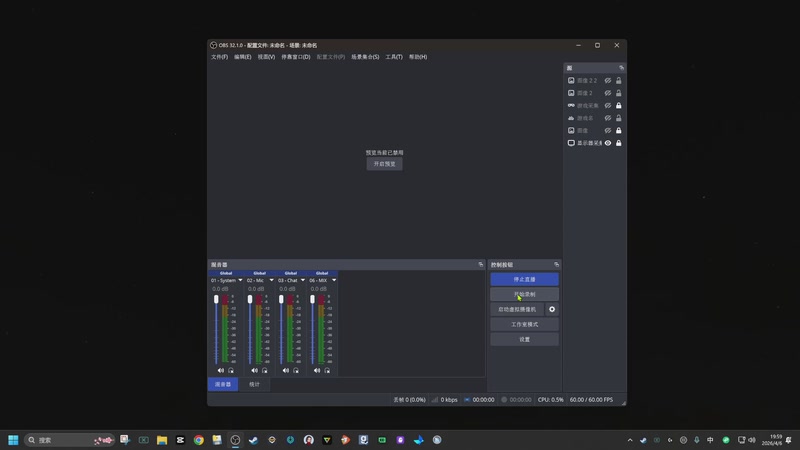800x450 pixels.
Task: Enable 工作室模式 studio mode
Action: point(524,324)
